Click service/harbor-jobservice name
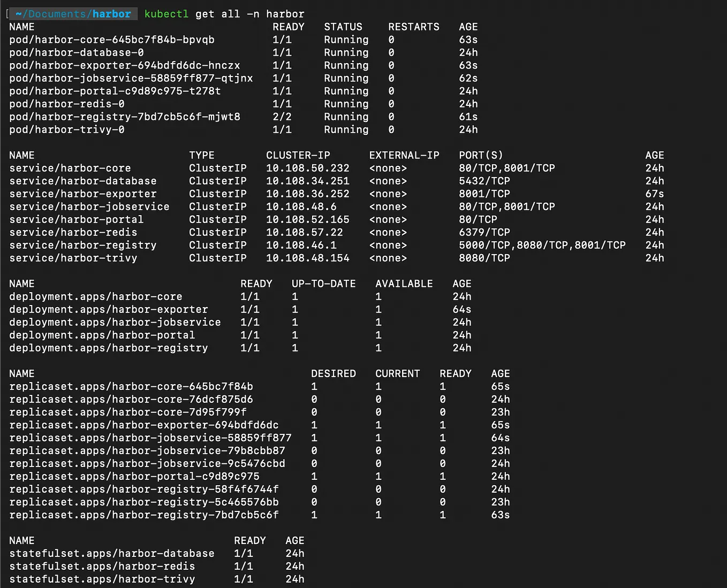727x588 pixels. point(89,207)
